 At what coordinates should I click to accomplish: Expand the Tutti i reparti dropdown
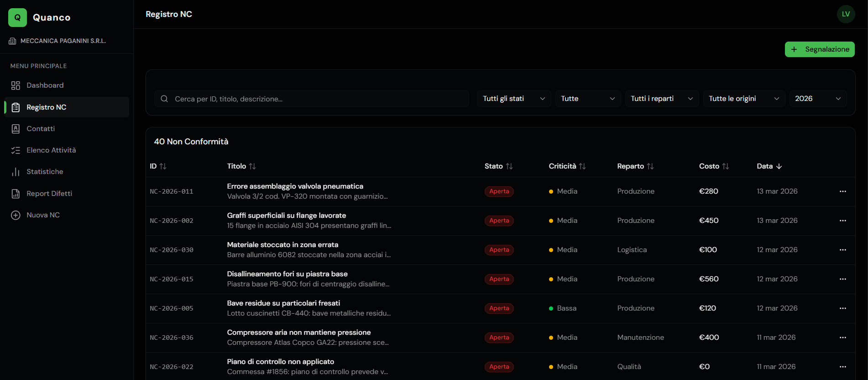[662, 99]
